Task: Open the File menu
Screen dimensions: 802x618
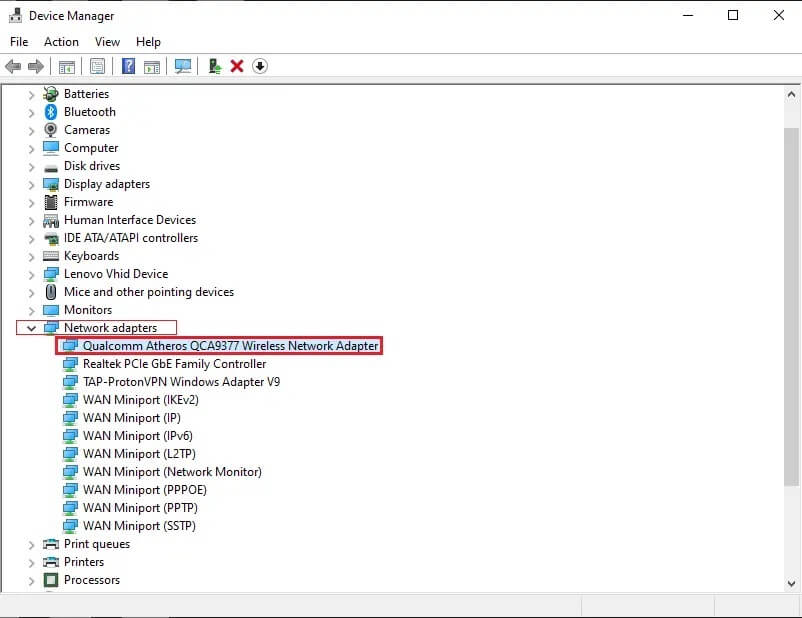Action: (x=19, y=42)
